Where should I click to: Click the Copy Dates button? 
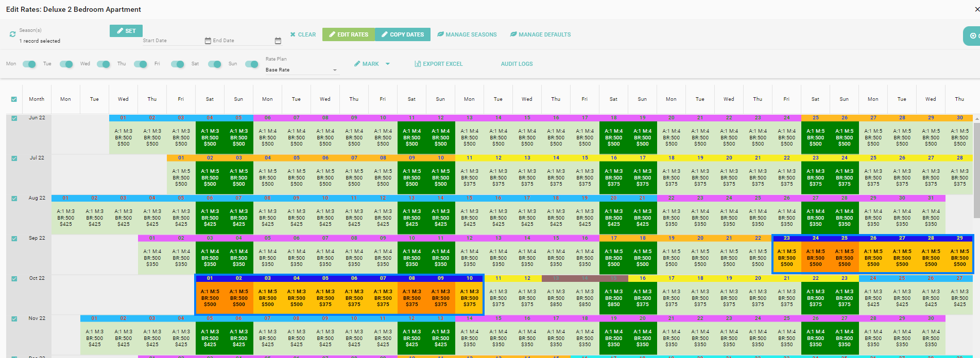coord(403,34)
